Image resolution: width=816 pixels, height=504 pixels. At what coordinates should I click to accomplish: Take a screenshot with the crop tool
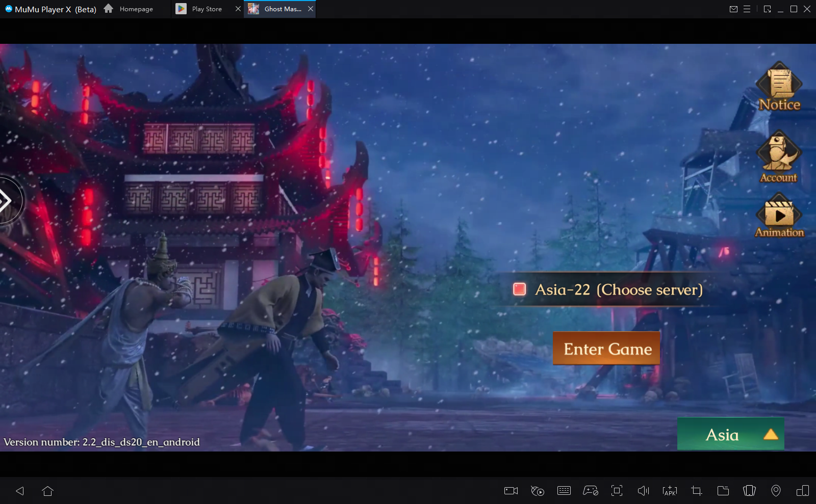point(696,491)
